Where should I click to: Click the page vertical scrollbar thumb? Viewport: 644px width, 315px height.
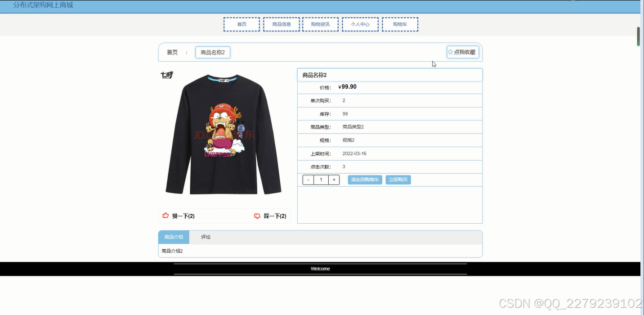pos(638,36)
